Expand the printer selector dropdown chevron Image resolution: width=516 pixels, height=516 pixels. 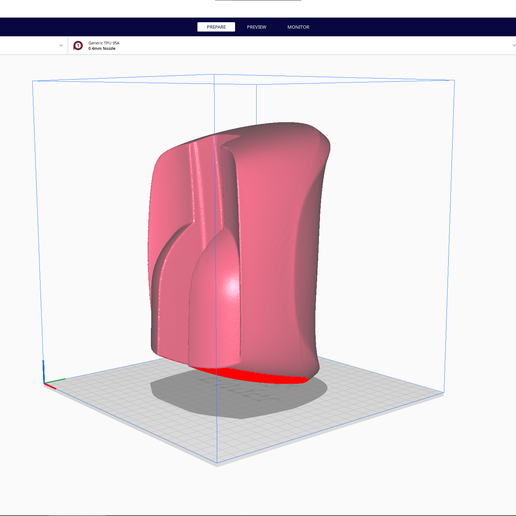[x=61, y=45]
